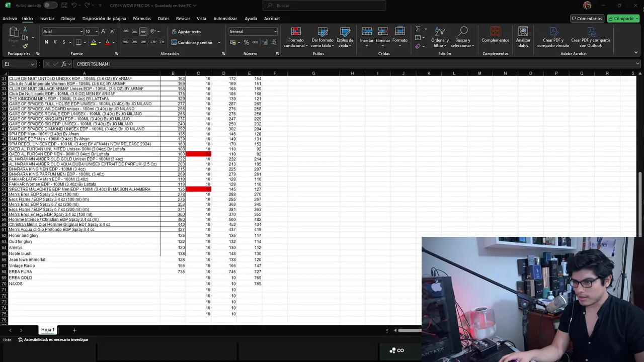Increase font size with the larger A
Viewport: 644px width, 362px height.
pos(103,31)
